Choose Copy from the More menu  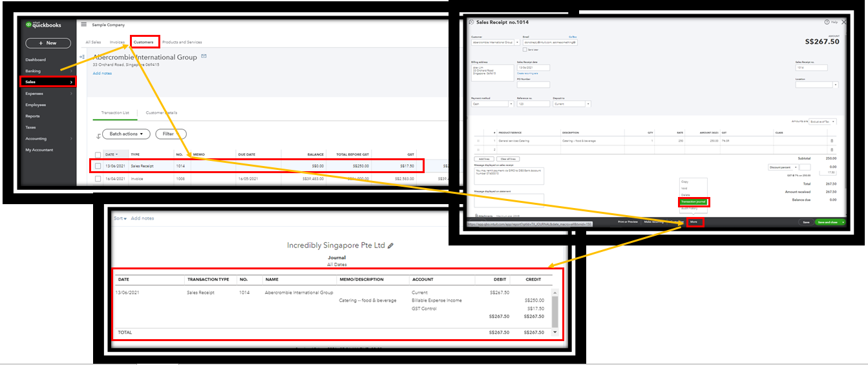685,182
